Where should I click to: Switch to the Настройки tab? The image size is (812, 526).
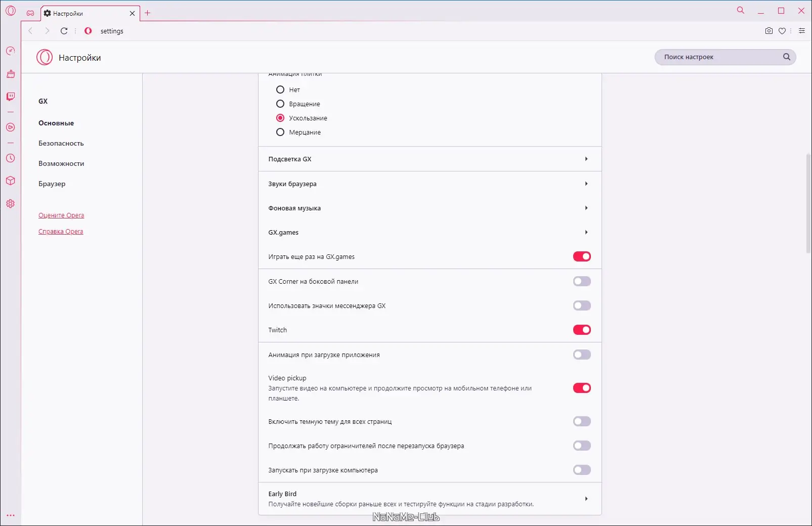click(x=90, y=14)
